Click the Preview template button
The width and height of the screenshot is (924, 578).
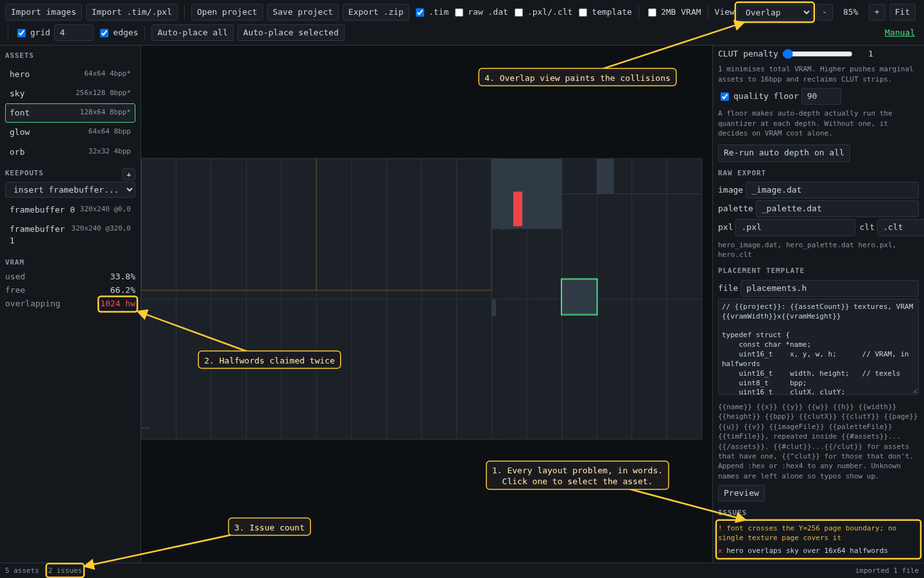tap(741, 493)
